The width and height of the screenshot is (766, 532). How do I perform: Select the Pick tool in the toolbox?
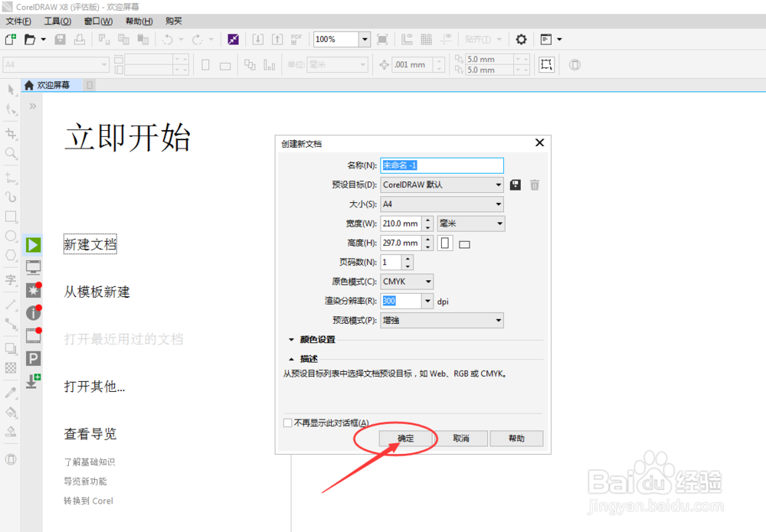point(11,90)
